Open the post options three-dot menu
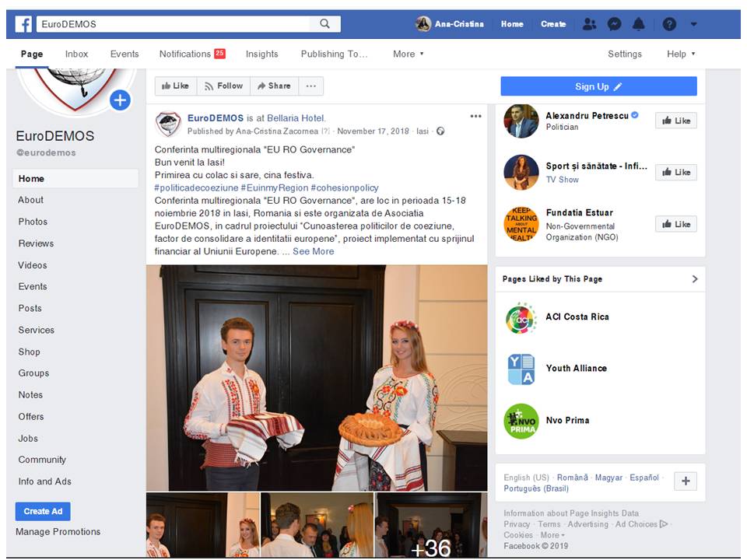 click(x=475, y=116)
